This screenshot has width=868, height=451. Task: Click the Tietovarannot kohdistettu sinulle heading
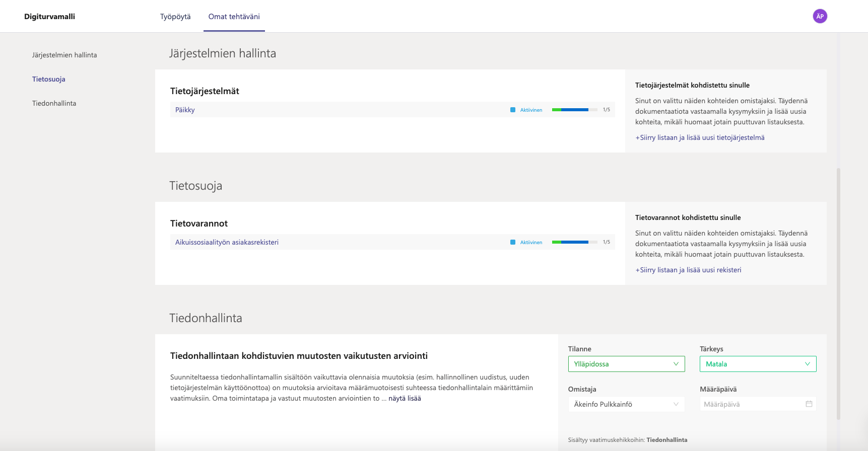coord(688,217)
